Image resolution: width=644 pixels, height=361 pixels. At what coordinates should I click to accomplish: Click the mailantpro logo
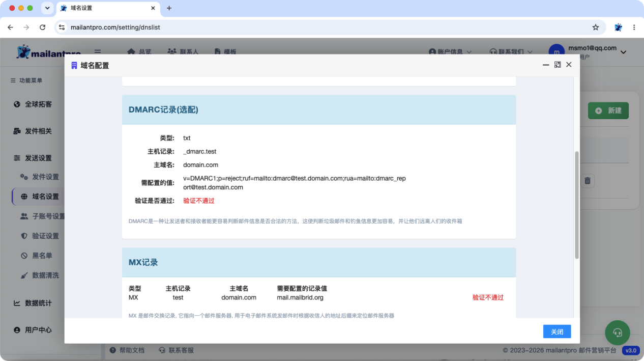48,52
